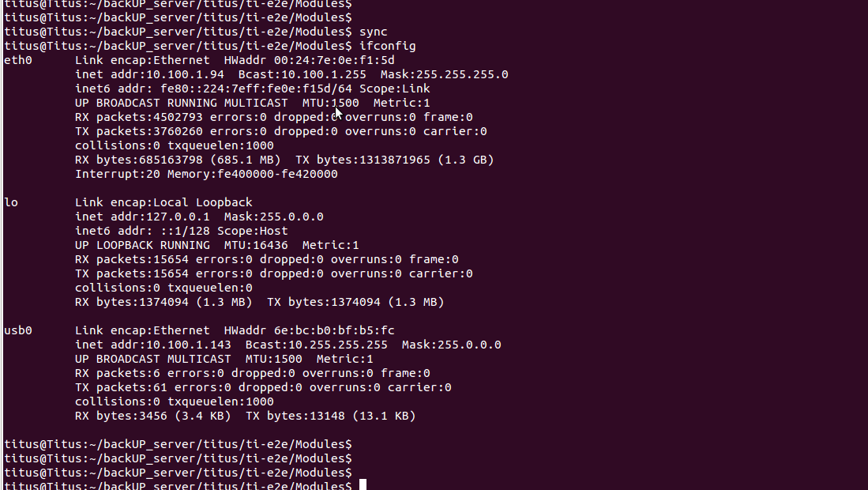Click the terminal cursor at last prompt

coord(363,485)
